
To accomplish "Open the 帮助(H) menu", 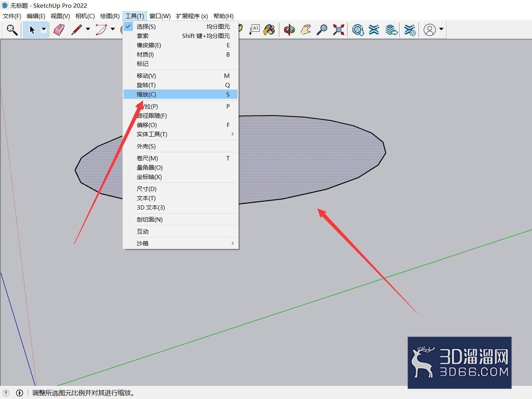I will pyautogui.click(x=224, y=16).
